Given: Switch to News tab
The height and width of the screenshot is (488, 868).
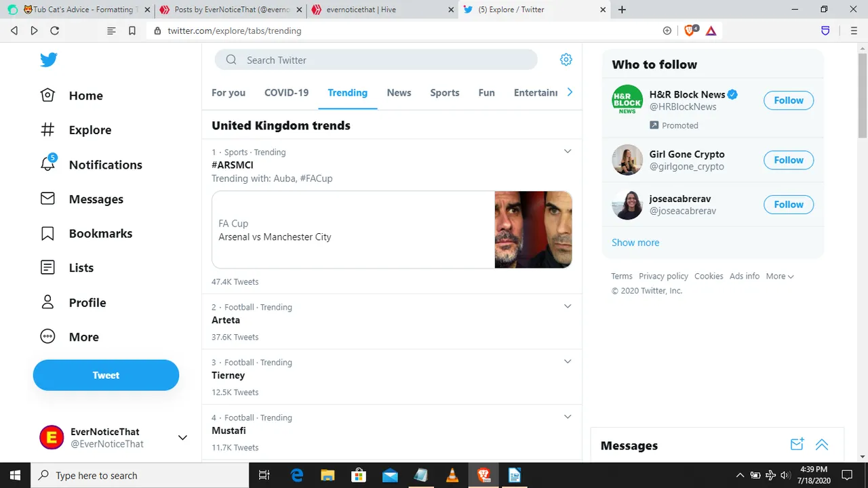Looking at the screenshot, I should click(x=399, y=93).
